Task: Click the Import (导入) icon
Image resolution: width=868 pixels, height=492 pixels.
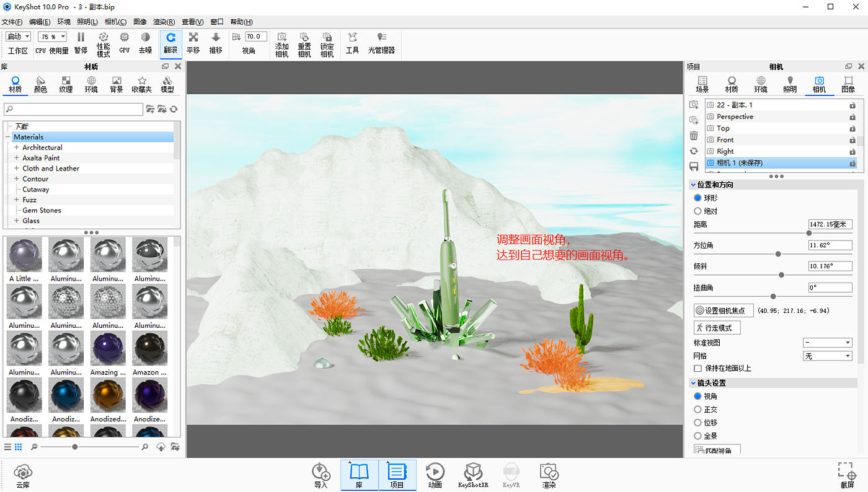Action: (321, 475)
